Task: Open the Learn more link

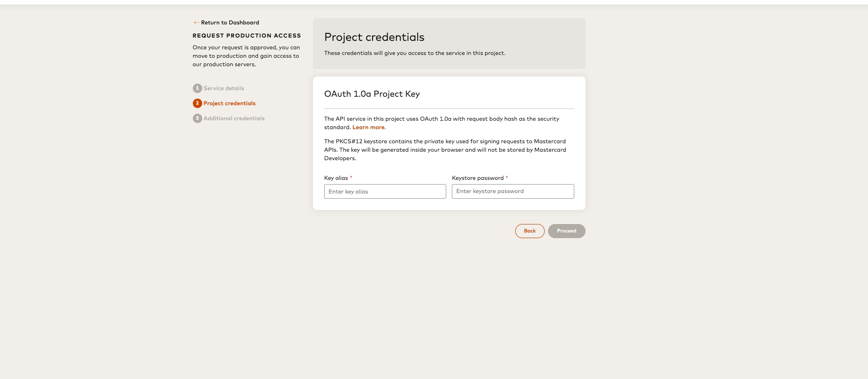Action: pos(368,127)
